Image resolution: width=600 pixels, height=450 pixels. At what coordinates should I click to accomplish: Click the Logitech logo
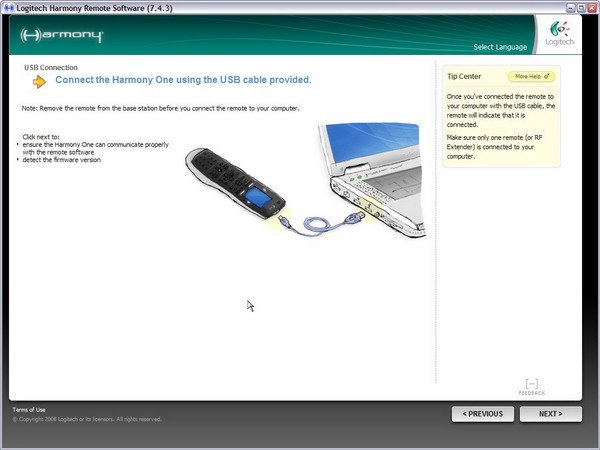[559, 34]
